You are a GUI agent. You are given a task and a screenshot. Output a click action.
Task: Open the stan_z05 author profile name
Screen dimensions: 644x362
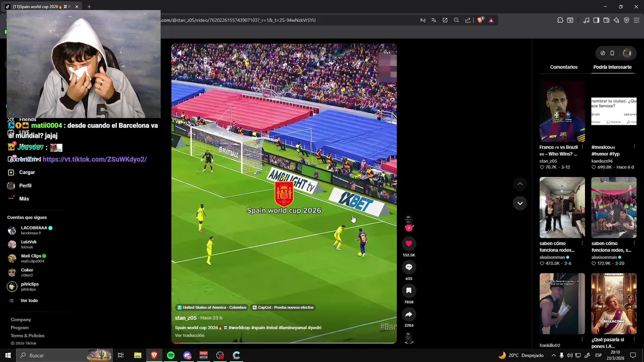click(x=186, y=318)
